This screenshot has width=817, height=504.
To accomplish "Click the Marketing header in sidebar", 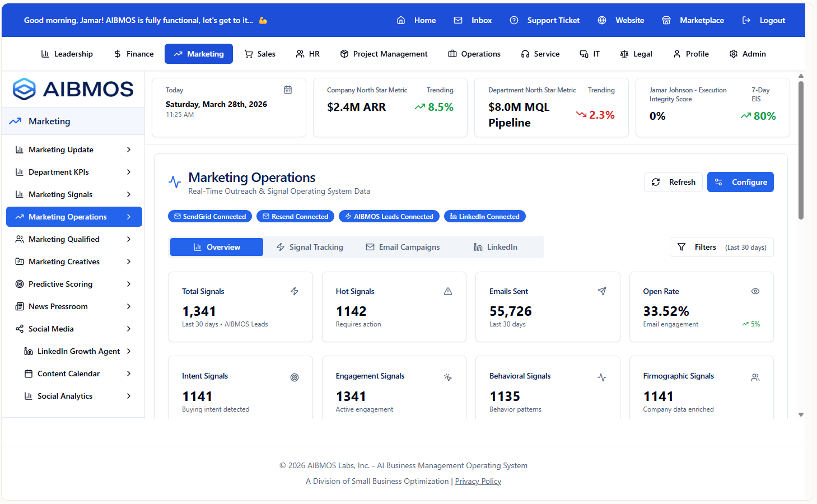I will coord(73,121).
